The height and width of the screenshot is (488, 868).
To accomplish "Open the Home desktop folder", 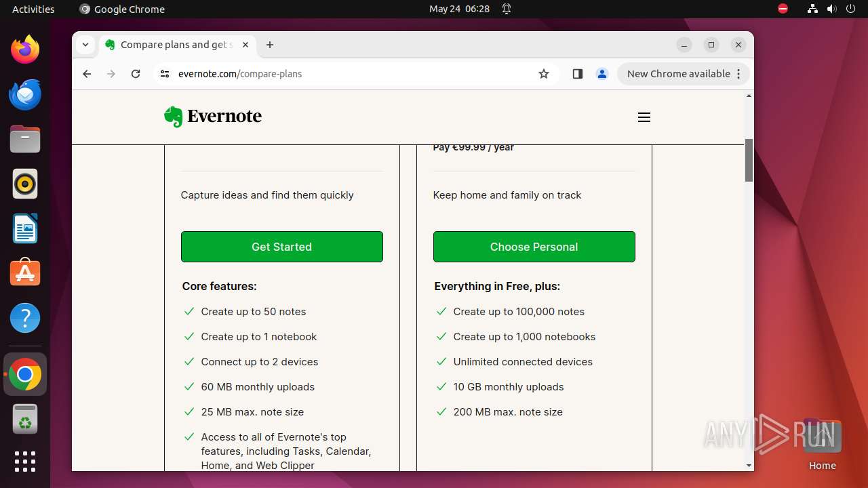I will click(822, 444).
